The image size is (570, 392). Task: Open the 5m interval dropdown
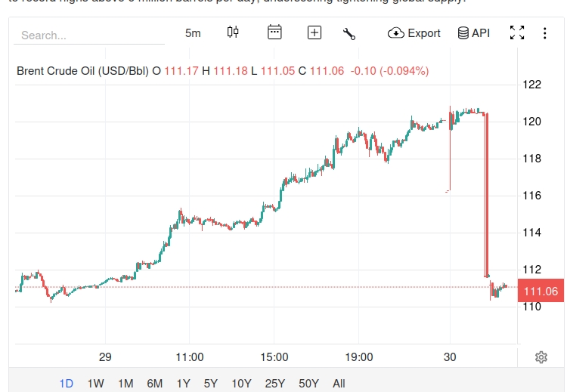193,33
